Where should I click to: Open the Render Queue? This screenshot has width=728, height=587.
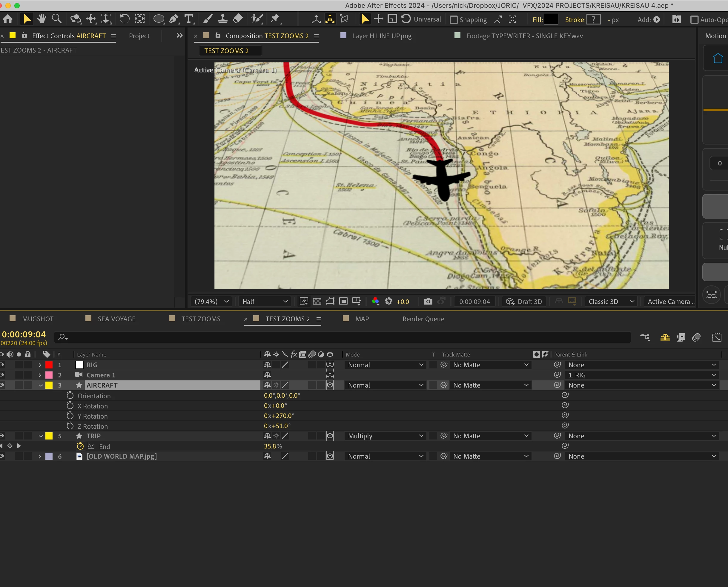423,319
